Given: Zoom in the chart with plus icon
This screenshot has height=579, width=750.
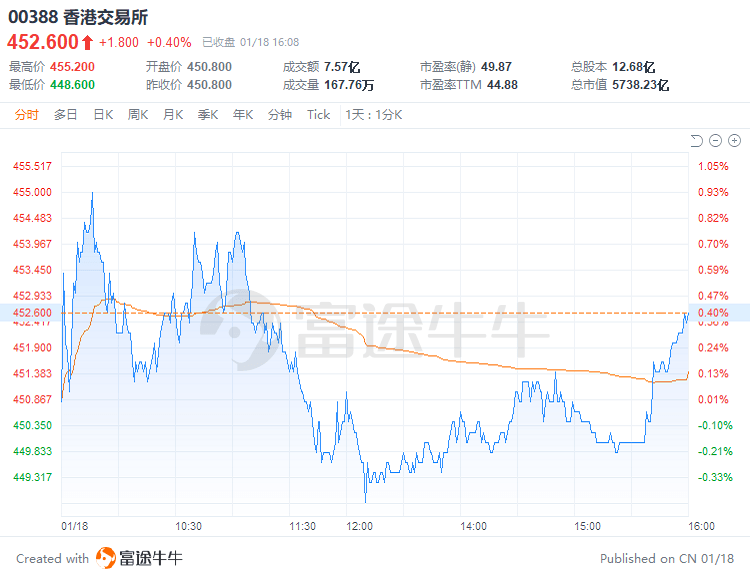Looking at the screenshot, I should click(x=735, y=140).
